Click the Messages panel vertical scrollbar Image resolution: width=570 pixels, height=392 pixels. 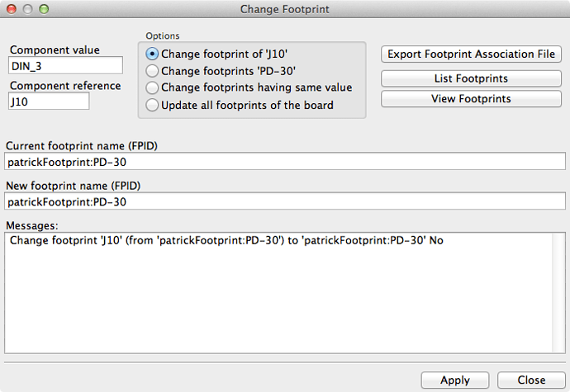(558, 293)
